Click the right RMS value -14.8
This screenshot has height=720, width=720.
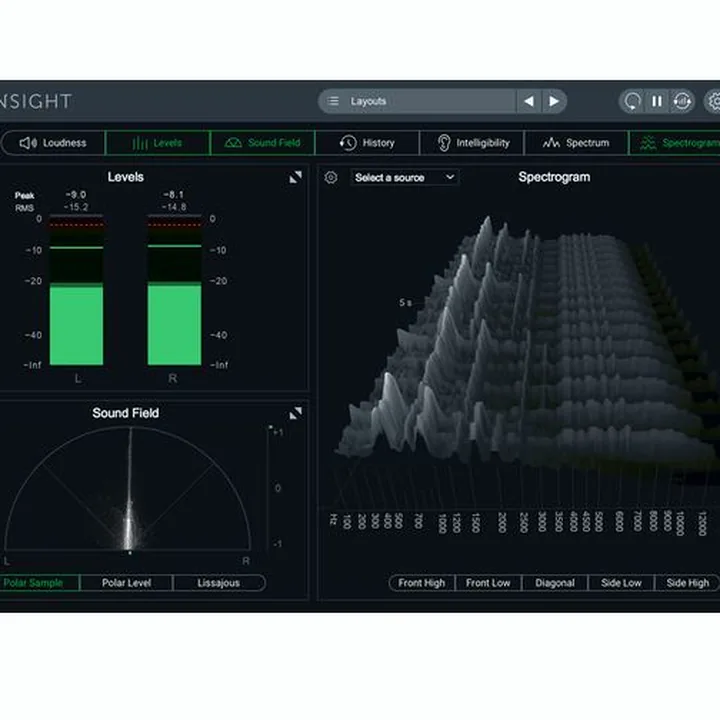174,207
